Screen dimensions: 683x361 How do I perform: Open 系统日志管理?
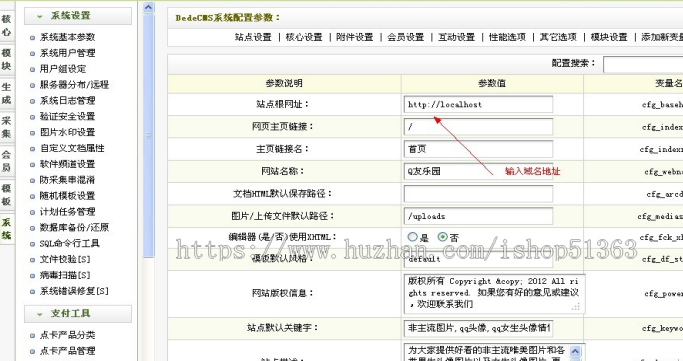point(68,101)
